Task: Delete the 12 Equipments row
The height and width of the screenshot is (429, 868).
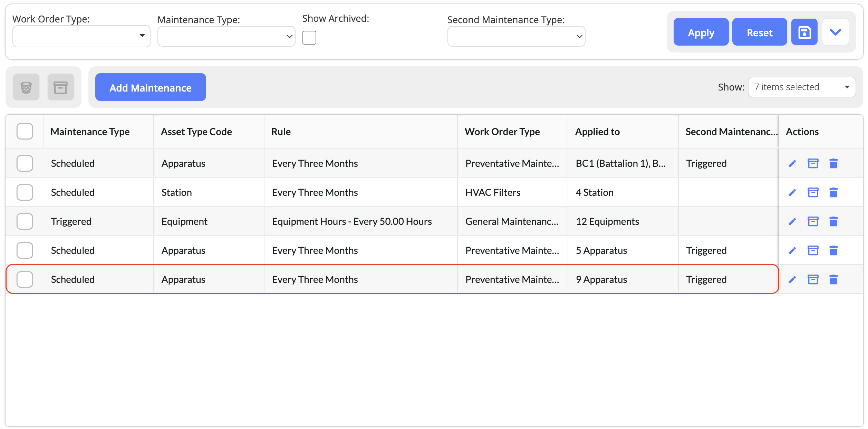Action: point(833,221)
